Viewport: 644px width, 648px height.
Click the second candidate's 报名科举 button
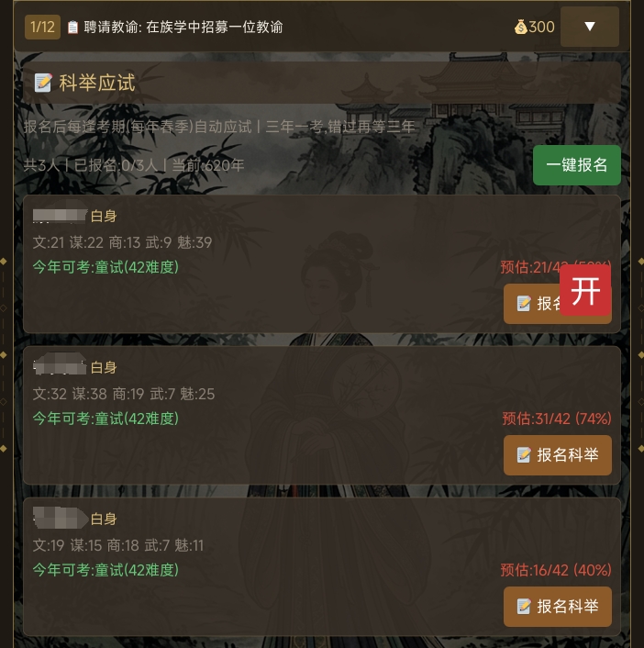click(557, 455)
